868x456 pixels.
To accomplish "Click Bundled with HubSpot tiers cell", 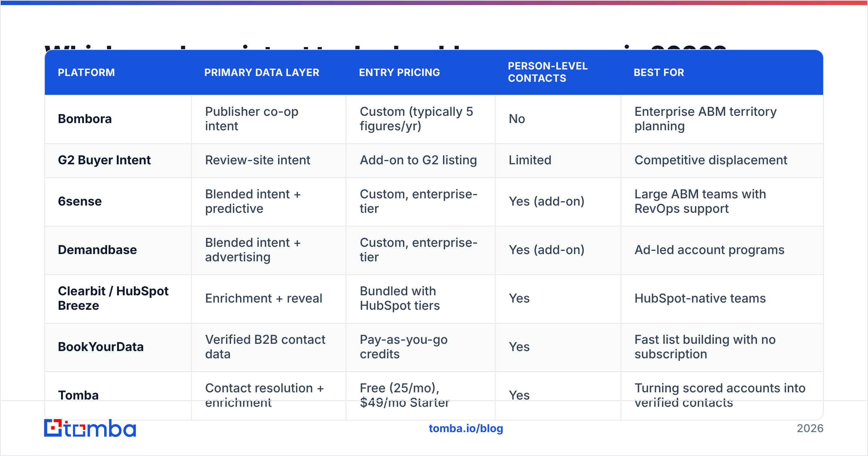I will [421, 299].
